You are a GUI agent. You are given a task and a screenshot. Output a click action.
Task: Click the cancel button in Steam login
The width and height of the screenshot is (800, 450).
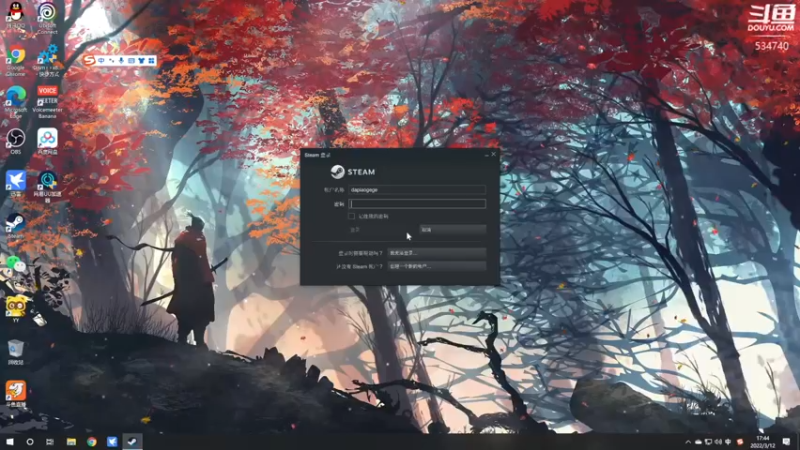(453, 230)
